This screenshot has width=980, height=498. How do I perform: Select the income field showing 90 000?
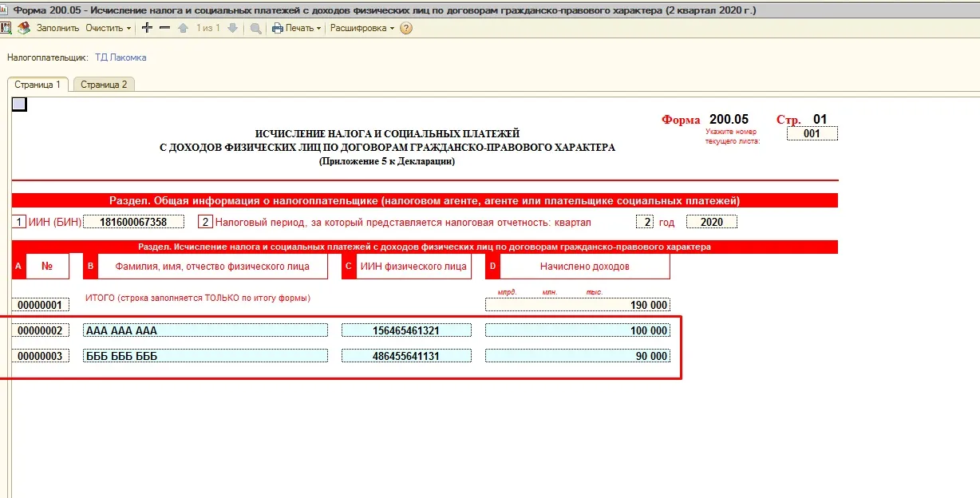click(578, 356)
